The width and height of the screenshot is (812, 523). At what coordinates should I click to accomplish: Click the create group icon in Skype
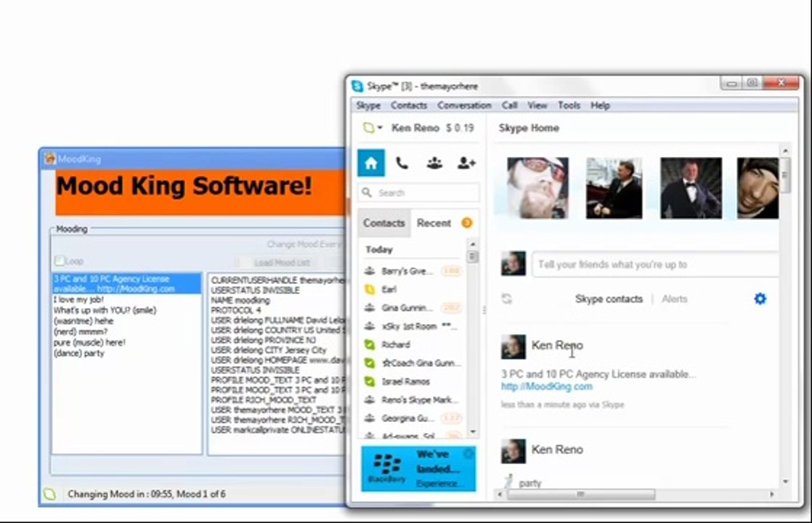point(434,163)
